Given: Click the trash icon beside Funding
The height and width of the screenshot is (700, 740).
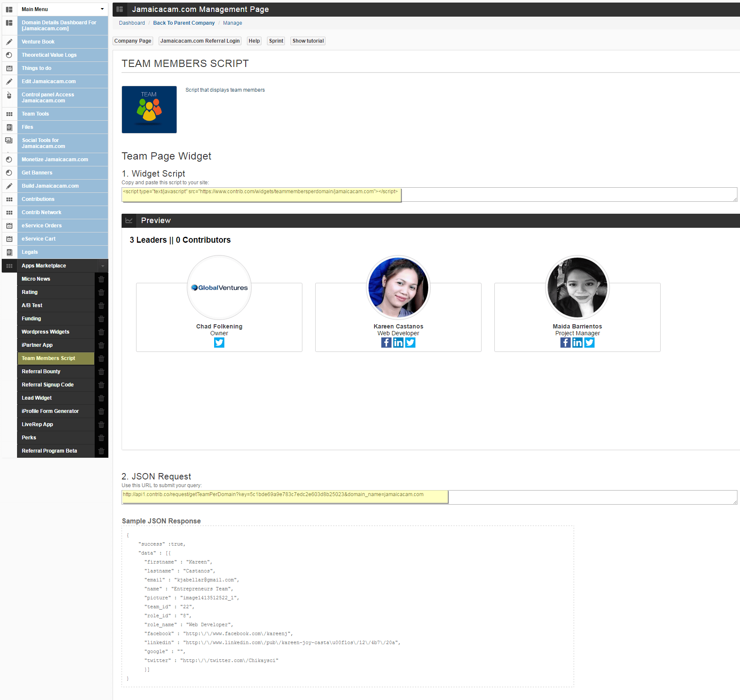Looking at the screenshot, I should pyautogui.click(x=101, y=319).
